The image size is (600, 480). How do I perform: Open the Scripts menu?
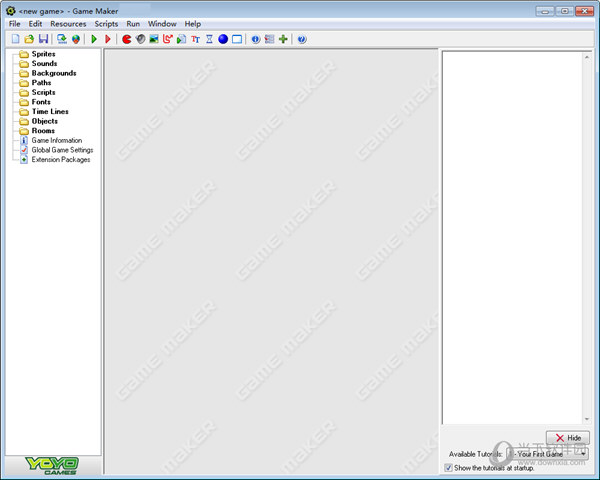click(106, 24)
